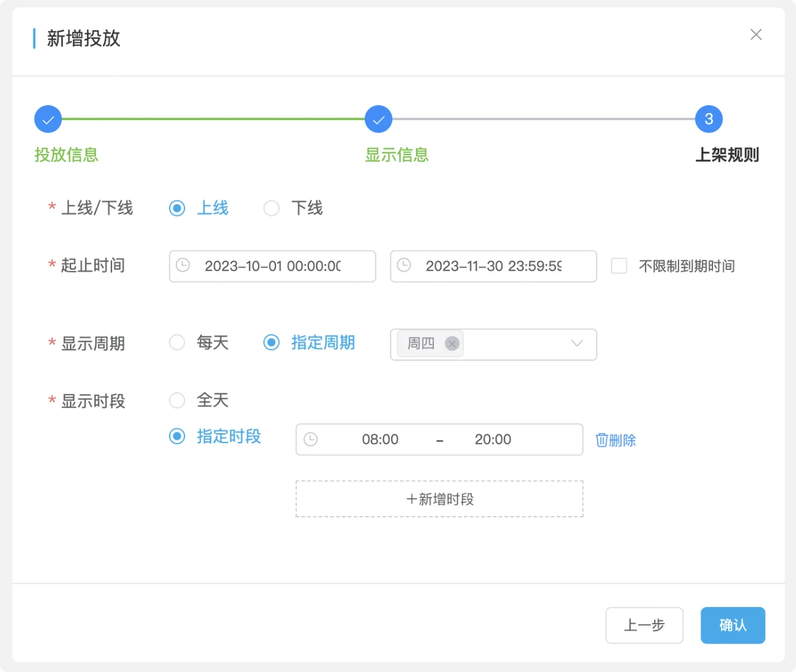Viewport: 796px width, 672px height.
Task: Select the 上线 radio option
Action: (177, 208)
